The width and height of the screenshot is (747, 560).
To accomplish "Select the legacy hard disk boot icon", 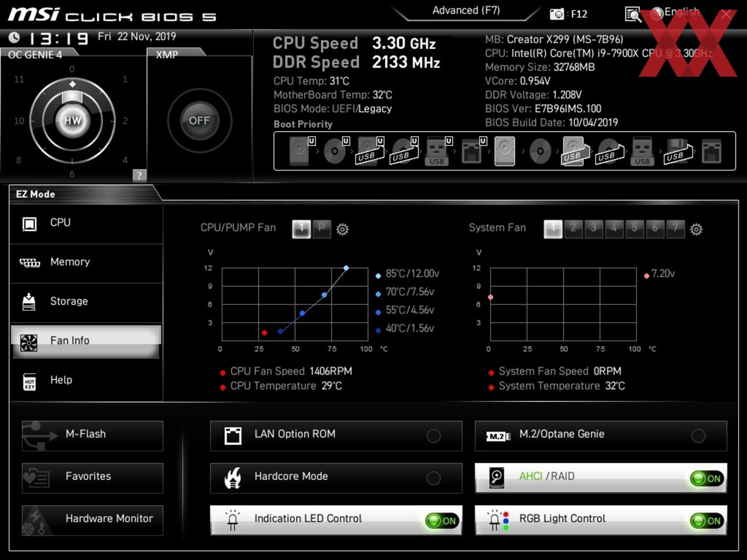I will coord(505,151).
